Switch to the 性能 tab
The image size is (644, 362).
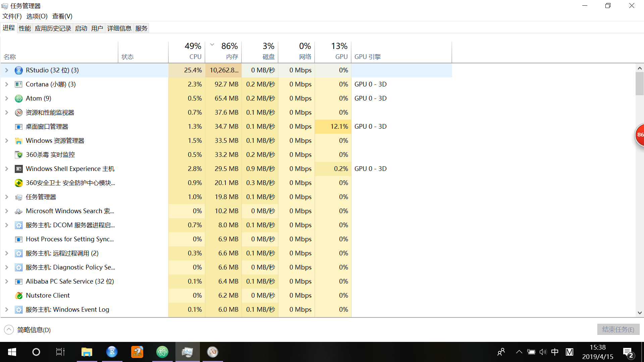(25, 28)
